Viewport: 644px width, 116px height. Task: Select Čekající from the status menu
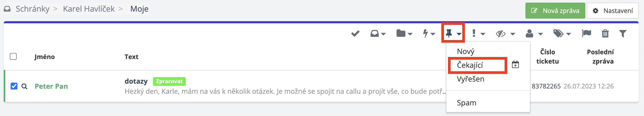click(x=470, y=65)
